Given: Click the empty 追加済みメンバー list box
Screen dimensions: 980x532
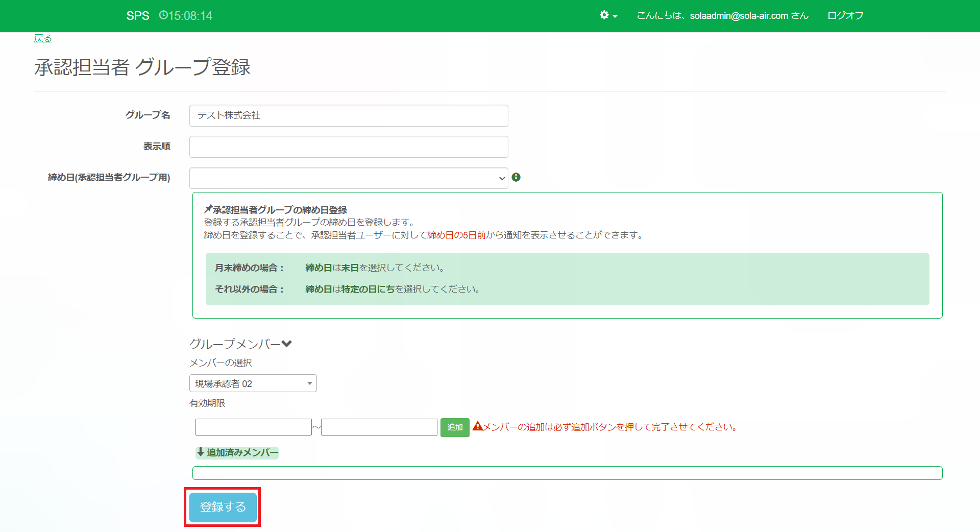Looking at the screenshot, I should (567, 473).
